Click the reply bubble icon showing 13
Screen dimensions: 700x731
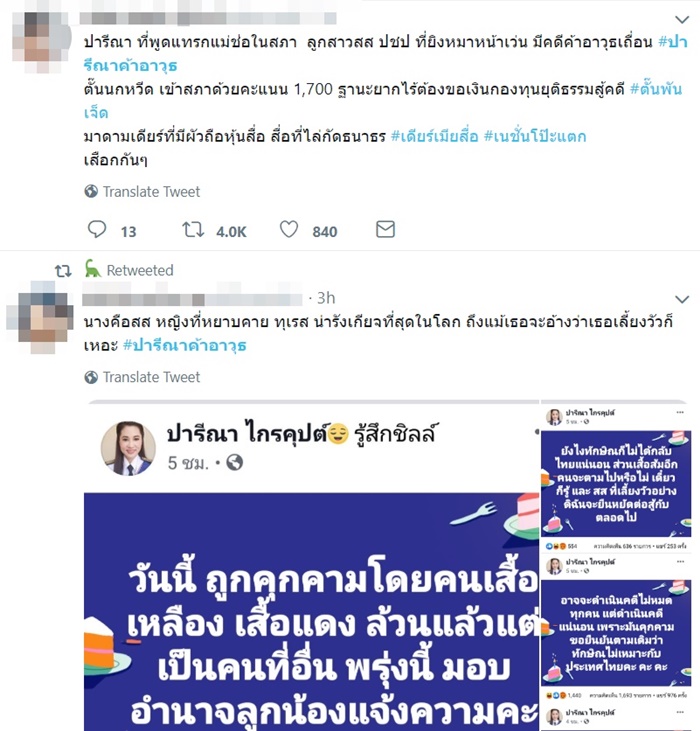97,229
